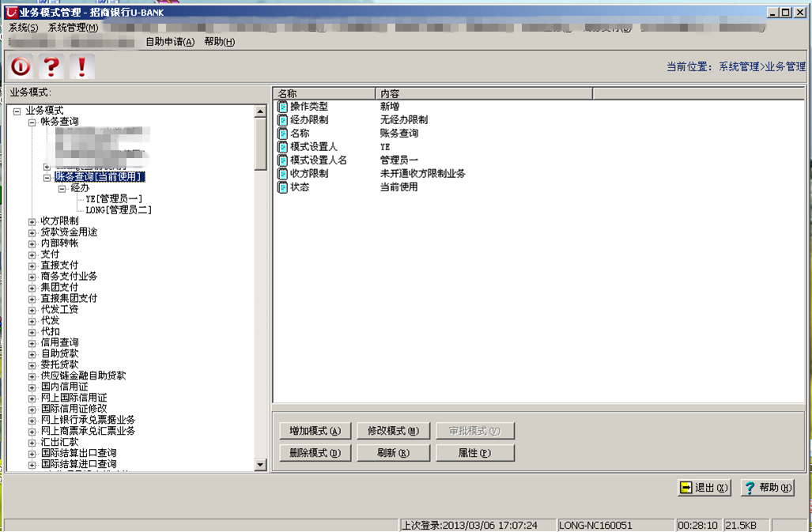812x532 pixels.
Task: Click the 内容 column header
Action: click(484, 93)
